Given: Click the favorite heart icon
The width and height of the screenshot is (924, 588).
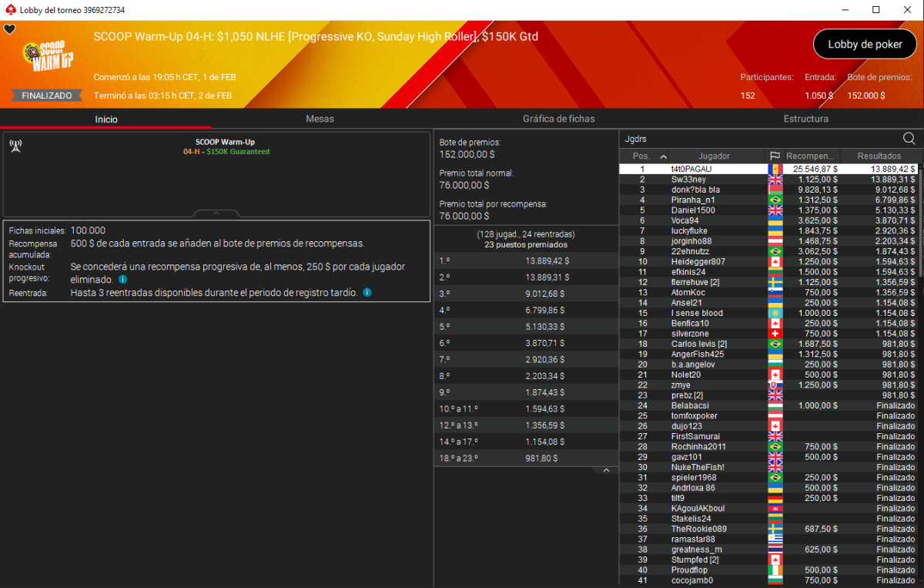Looking at the screenshot, I should [10, 29].
